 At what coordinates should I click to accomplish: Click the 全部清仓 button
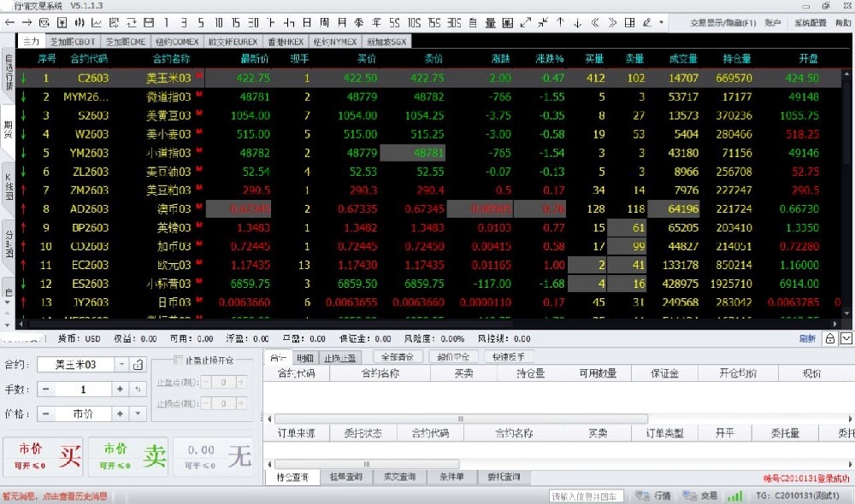[x=398, y=357]
